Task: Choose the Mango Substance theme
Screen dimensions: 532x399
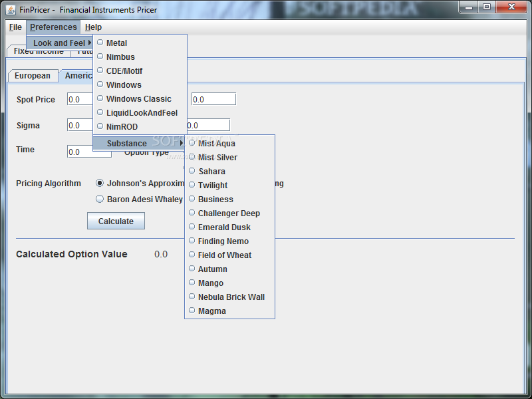Action: click(229, 283)
